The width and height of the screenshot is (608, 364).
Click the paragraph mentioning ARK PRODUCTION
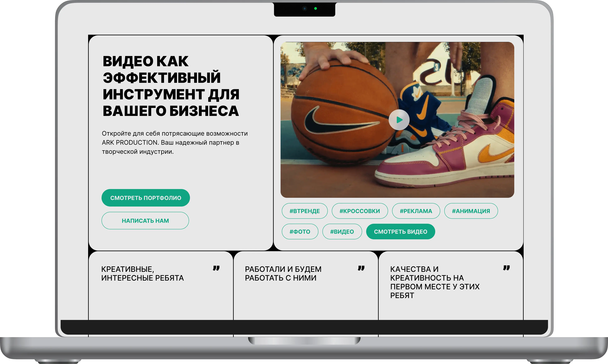(x=175, y=142)
